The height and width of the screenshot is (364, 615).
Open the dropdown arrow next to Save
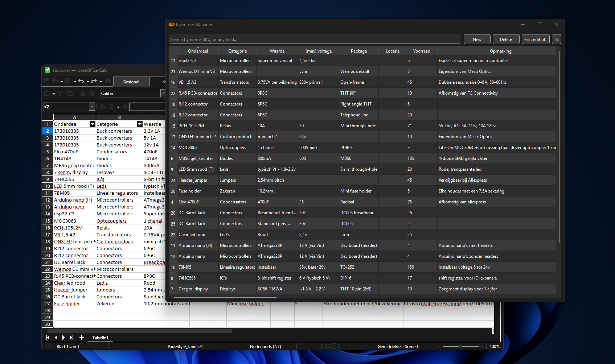[x=75, y=82]
